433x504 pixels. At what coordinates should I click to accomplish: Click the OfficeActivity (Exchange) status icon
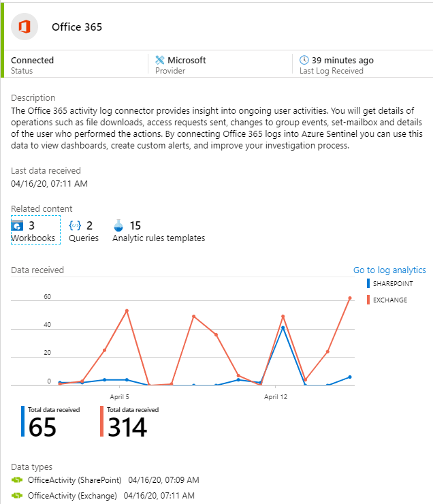click(18, 495)
